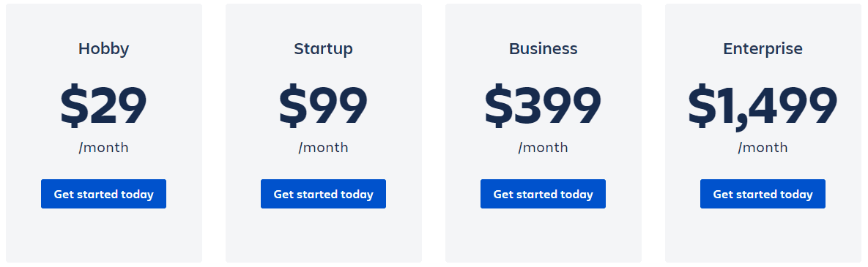Click Get started today under Hobby plan
This screenshot has height=267, width=868.
point(103,194)
